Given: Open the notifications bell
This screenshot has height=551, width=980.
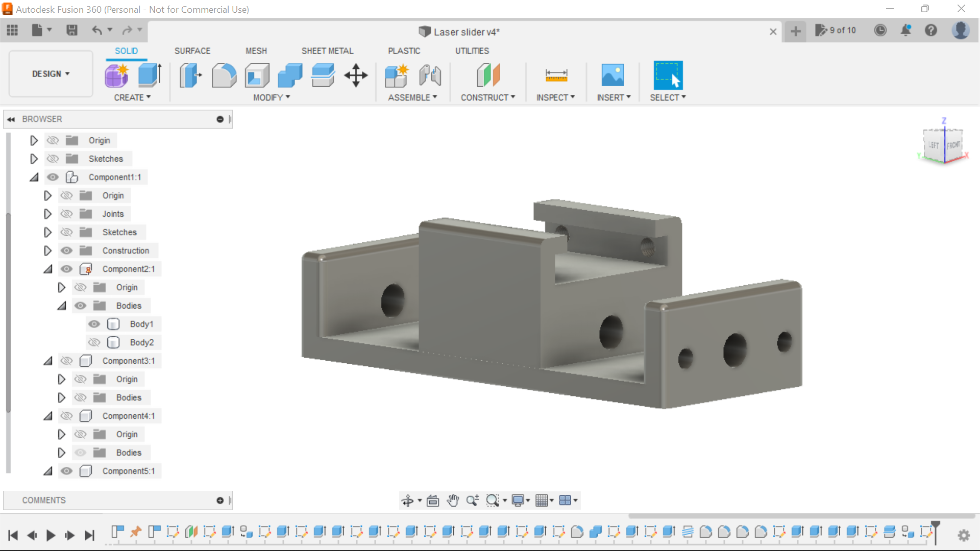Looking at the screenshot, I should click(x=906, y=30).
